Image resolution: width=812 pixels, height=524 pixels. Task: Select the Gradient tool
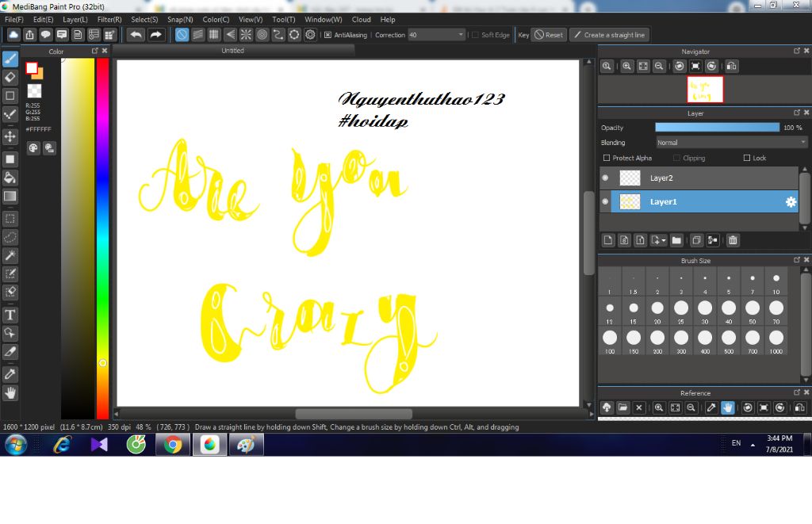[10, 197]
